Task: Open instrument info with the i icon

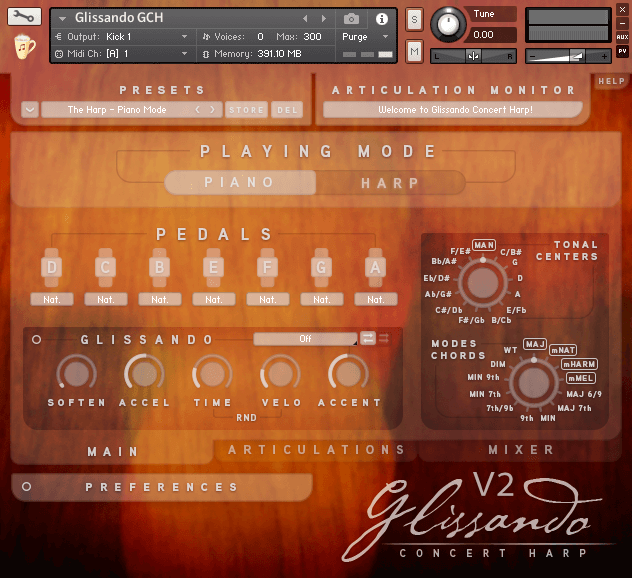Action: click(382, 19)
